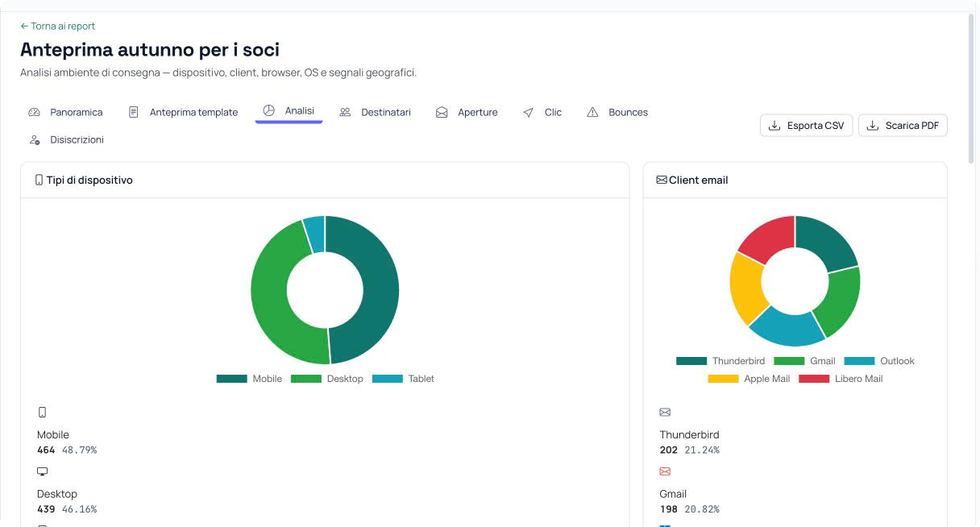
Task: Click the Anteprima autunno per i soci title
Action: tap(150, 50)
